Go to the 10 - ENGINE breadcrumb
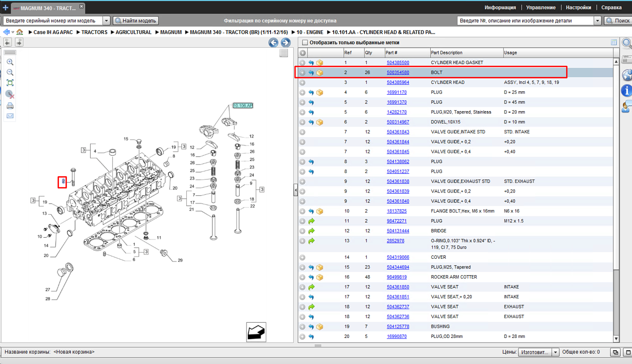Viewport: 632px width, 364px height. pyautogui.click(x=310, y=32)
